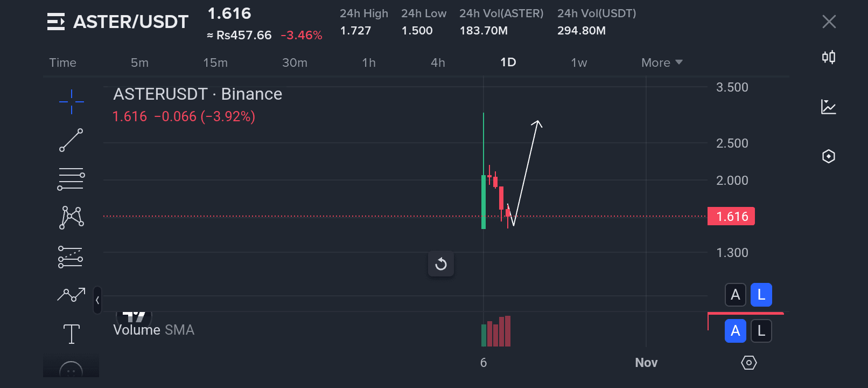Open chart settings hexagon icon
868x388 pixels.
829,156
